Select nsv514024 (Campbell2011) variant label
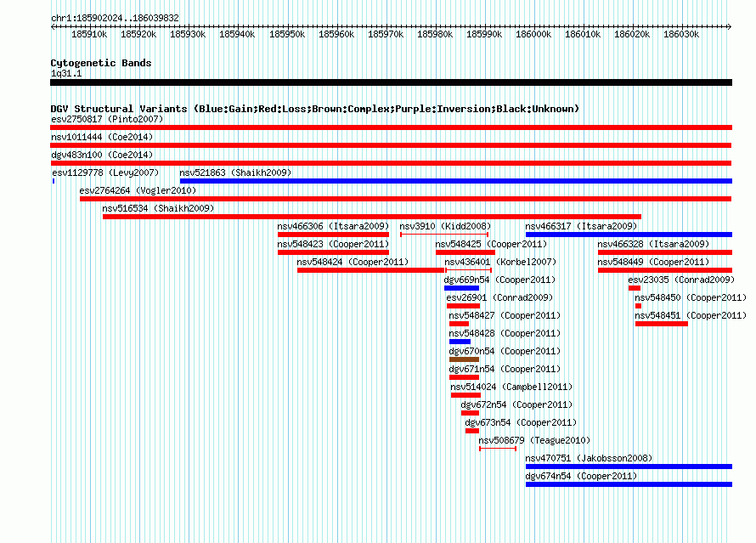 pos(511,387)
